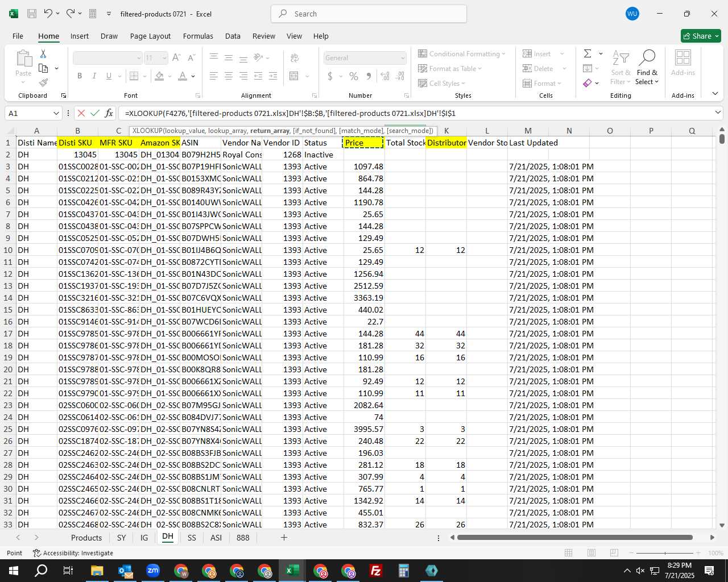Increase font size with large A icon
The image size is (728, 582).
176,58
